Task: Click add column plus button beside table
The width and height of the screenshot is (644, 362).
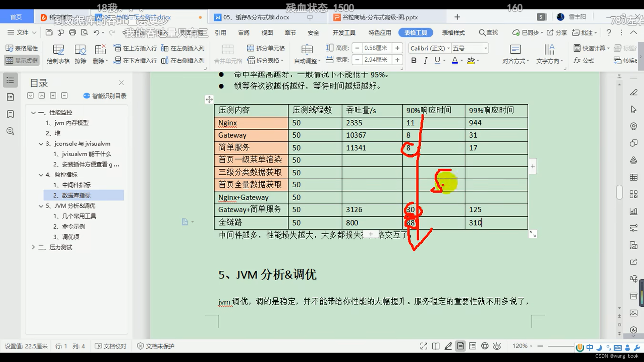Action: pos(533,167)
